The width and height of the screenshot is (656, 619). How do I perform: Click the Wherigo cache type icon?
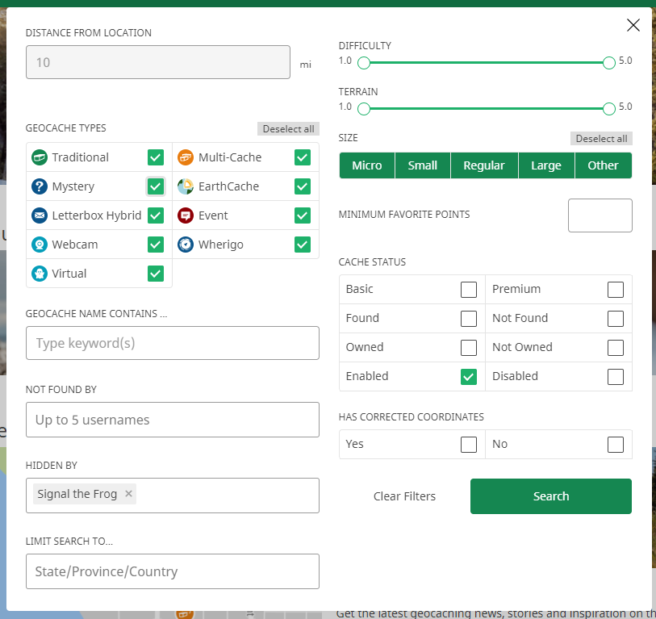pyautogui.click(x=185, y=244)
